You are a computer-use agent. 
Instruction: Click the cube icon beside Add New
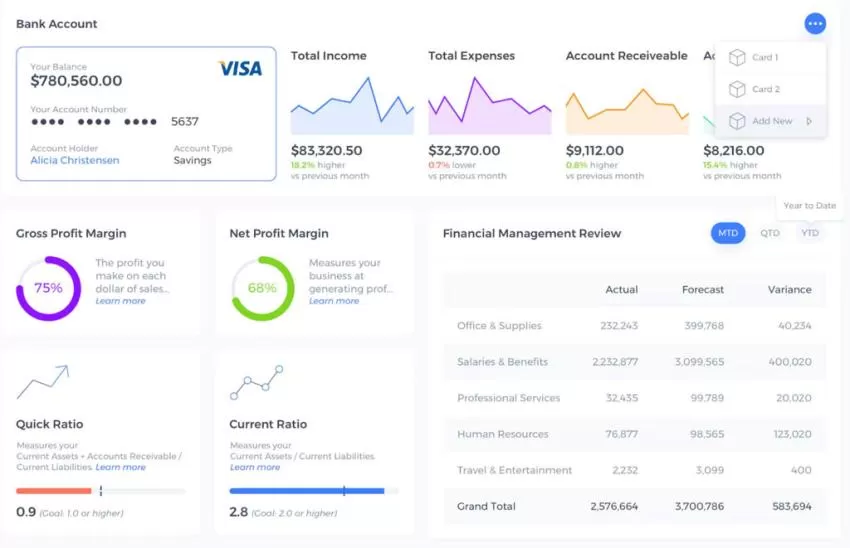[x=737, y=121]
